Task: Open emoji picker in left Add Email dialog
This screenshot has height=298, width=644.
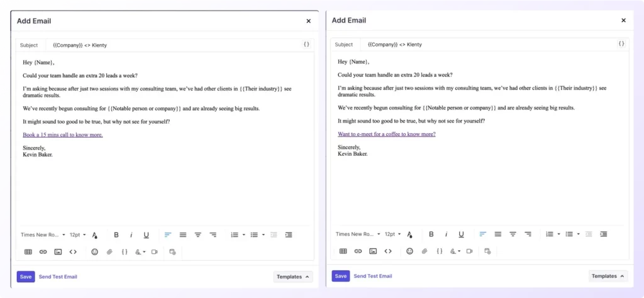Action: click(x=95, y=251)
